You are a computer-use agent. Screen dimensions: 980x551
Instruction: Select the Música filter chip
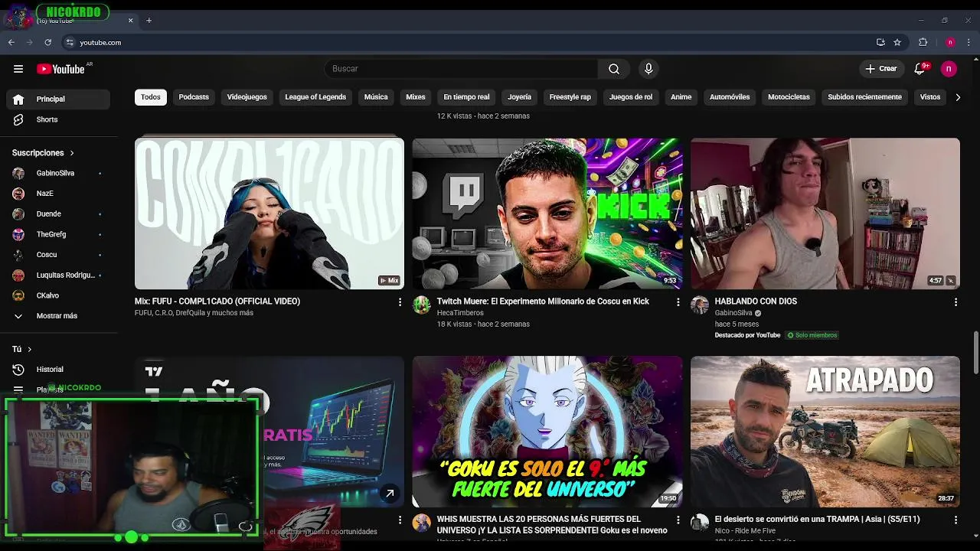(376, 97)
